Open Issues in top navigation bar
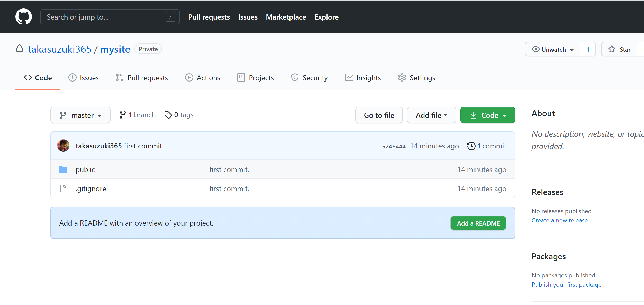 [x=248, y=17]
